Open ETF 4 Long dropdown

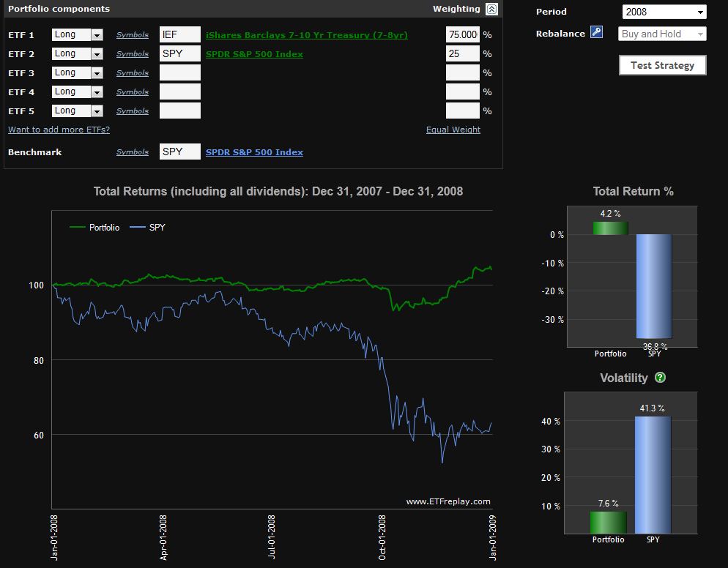pos(77,91)
